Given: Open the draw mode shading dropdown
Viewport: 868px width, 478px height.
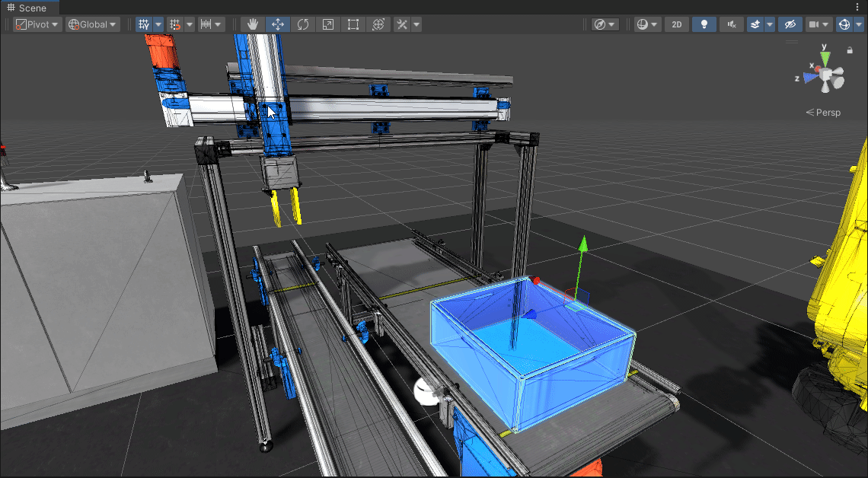Looking at the screenshot, I should (648, 24).
